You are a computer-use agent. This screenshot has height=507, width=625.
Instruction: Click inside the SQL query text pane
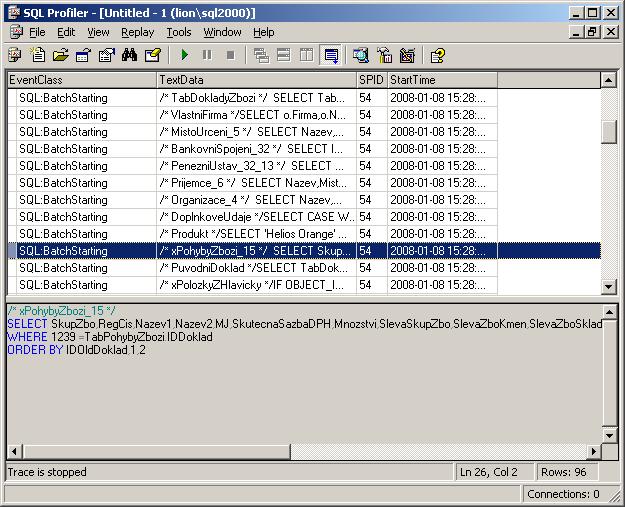[x=300, y=390]
